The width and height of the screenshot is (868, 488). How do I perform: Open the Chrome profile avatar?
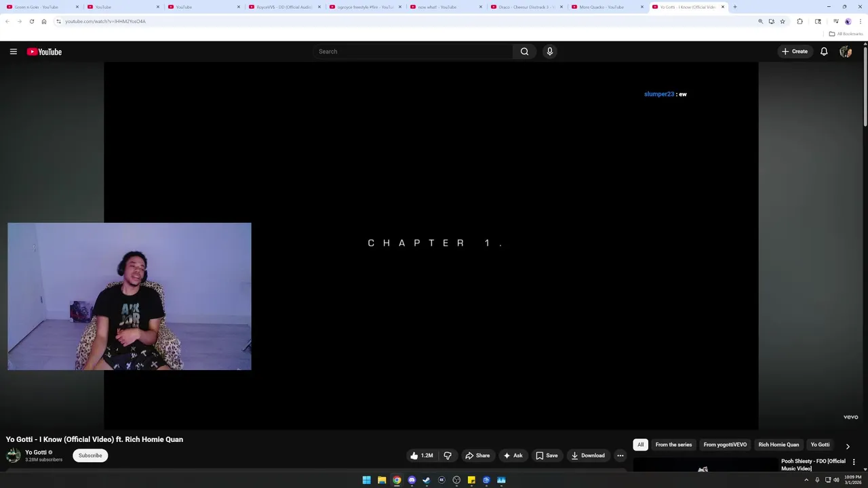click(x=848, y=21)
